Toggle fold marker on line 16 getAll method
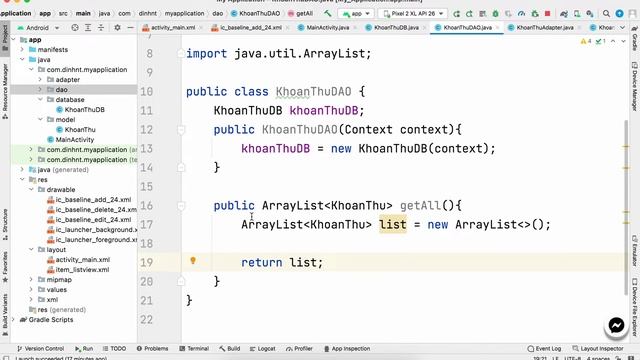Screen dimensions: 640x360 click(x=181, y=206)
